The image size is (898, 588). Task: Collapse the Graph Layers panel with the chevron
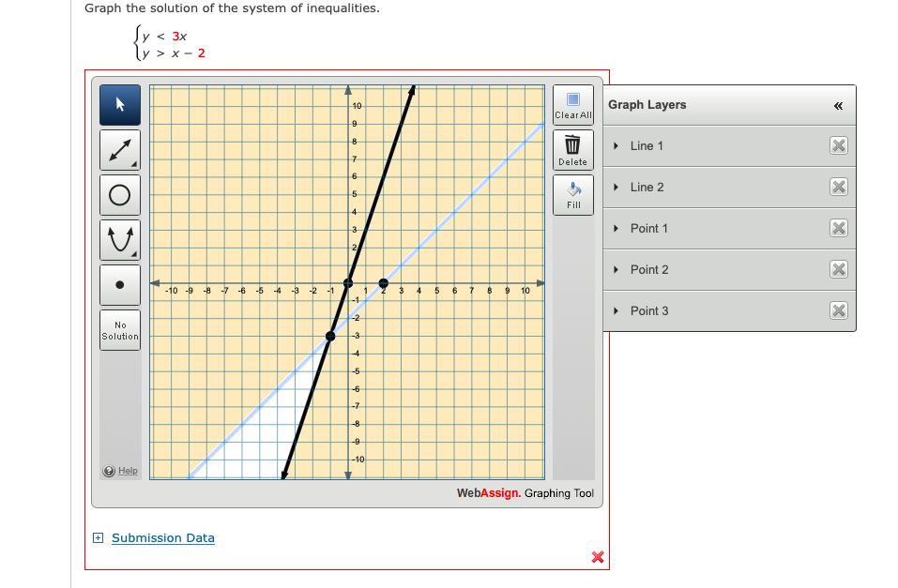(x=838, y=105)
